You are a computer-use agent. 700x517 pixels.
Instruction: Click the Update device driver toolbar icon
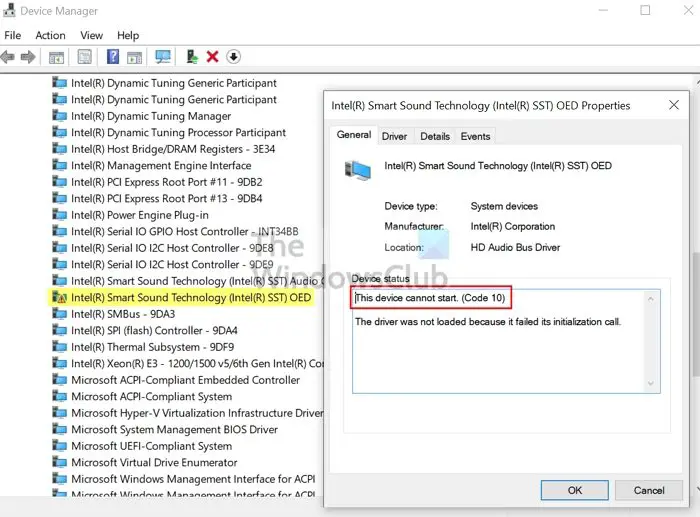click(192, 57)
